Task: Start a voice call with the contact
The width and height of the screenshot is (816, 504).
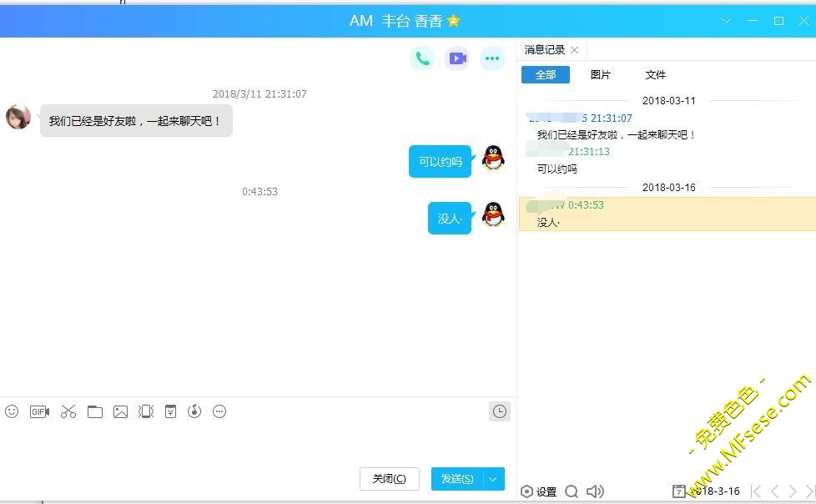Action: click(x=422, y=58)
